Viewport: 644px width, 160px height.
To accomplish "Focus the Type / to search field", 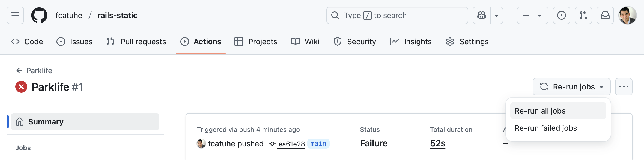I will (397, 15).
